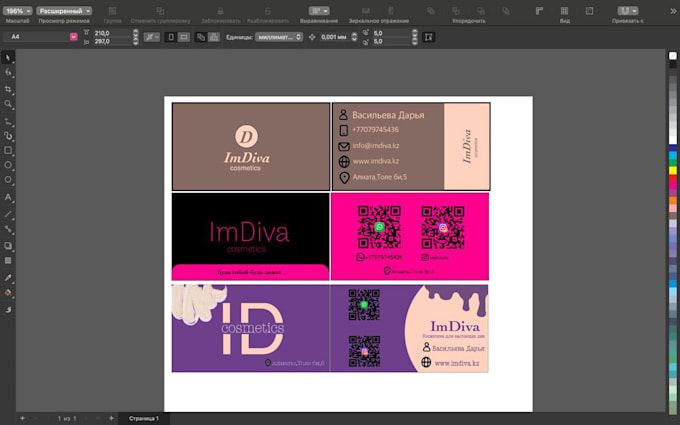Pick the red swatch in color palette
Screen dimensions: 680x425
coord(673,178)
